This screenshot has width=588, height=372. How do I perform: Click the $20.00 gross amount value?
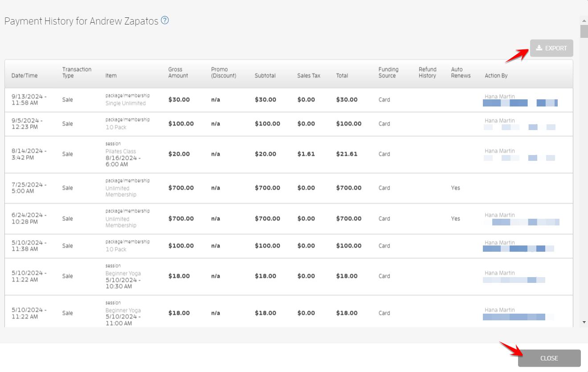(x=179, y=154)
